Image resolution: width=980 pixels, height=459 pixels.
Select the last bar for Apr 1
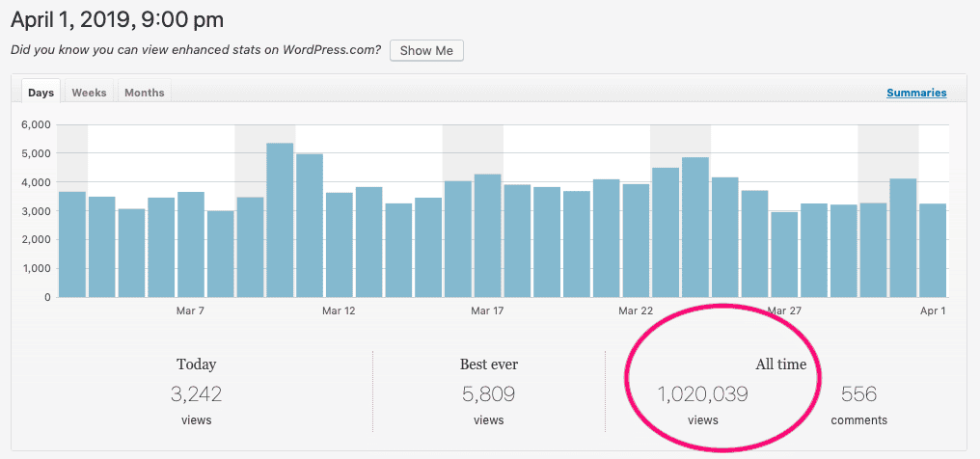coord(933,251)
